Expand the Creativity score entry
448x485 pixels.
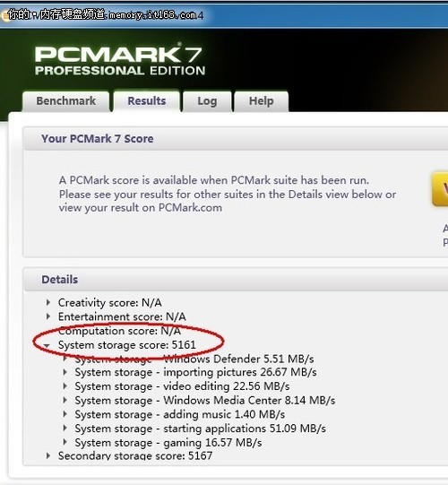coord(48,302)
